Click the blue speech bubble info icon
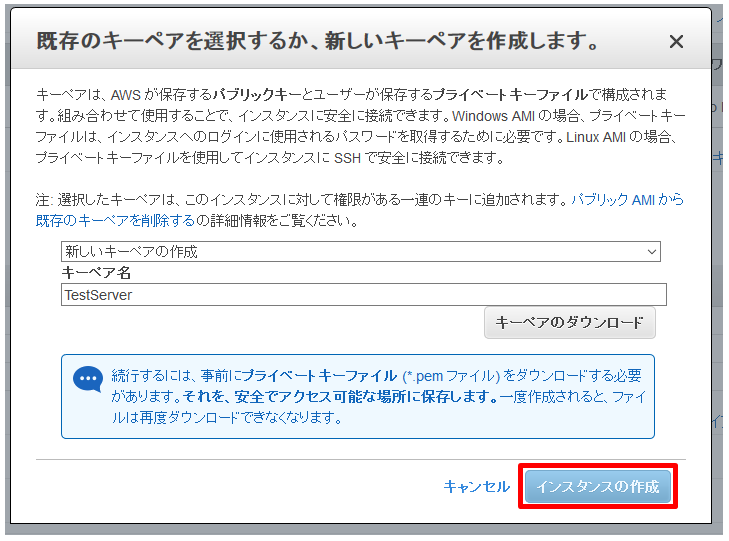The height and width of the screenshot is (541, 729). pyautogui.click(x=88, y=379)
